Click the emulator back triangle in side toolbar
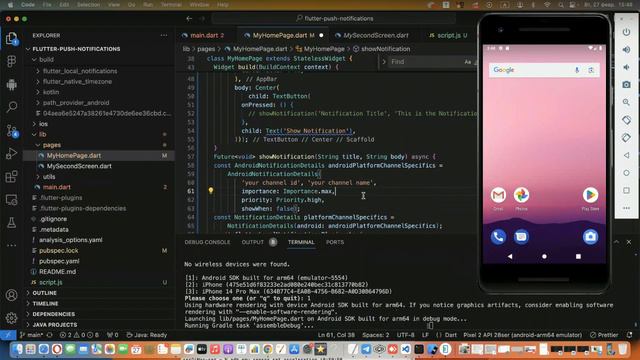 coord(626,155)
